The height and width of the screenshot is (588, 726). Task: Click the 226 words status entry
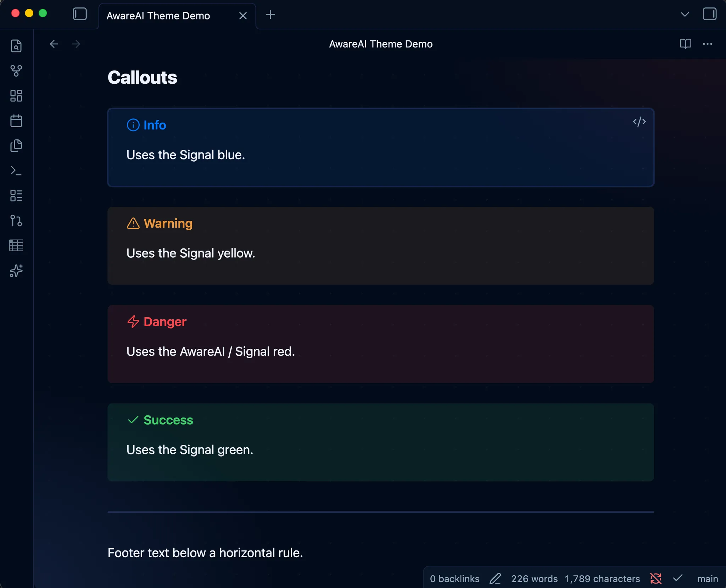pos(534,579)
